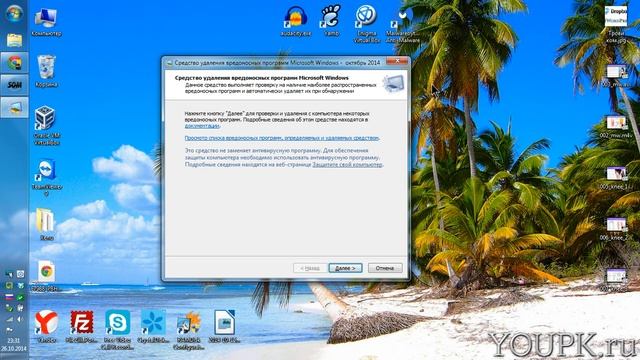Click the Далее button in the dialog
Screen dimensions: 640x360
tap(345, 268)
